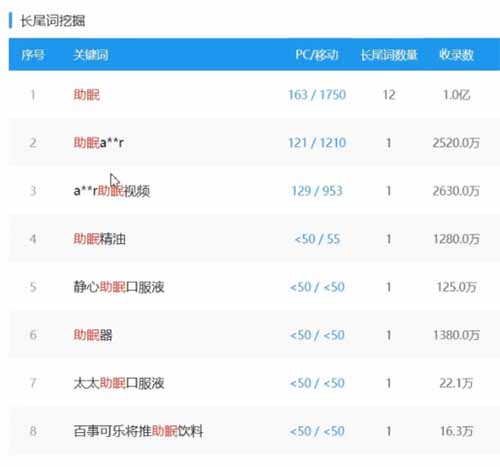Click the 序号 column header
Image resolution: width=500 pixels, height=467 pixels.
pos(33,55)
